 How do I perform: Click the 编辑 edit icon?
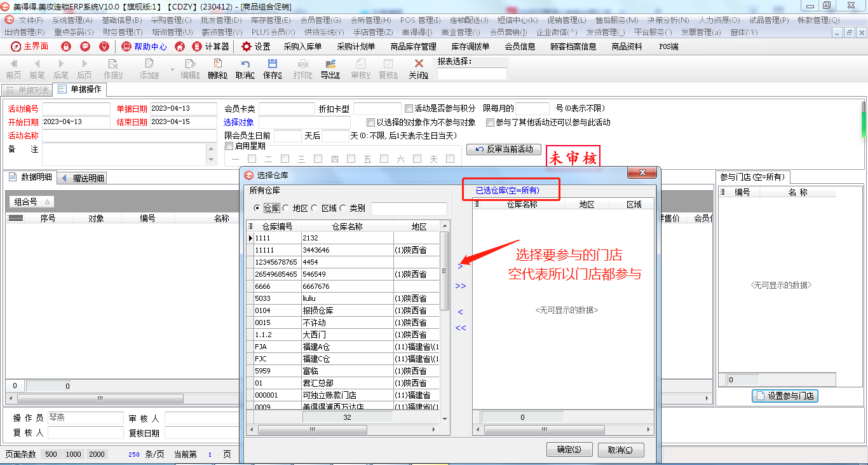(190, 69)
